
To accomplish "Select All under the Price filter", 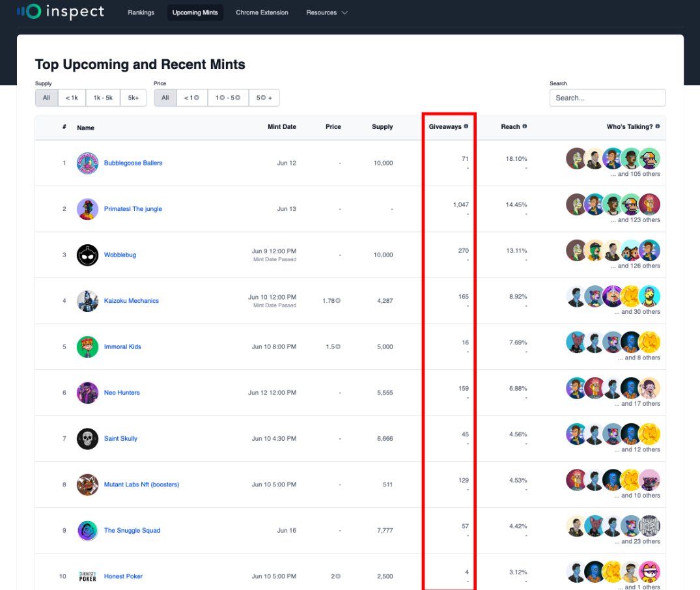I will point(165,97).
